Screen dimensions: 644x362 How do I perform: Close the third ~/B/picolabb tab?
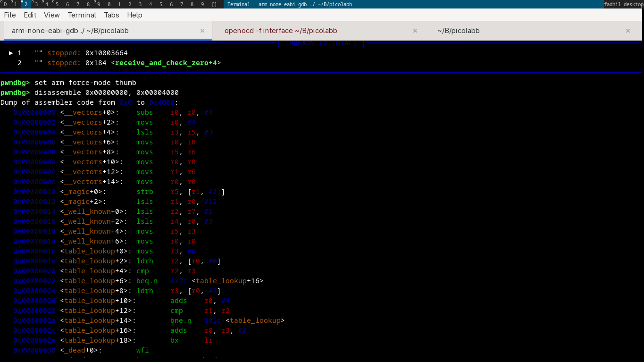[628, 31]
